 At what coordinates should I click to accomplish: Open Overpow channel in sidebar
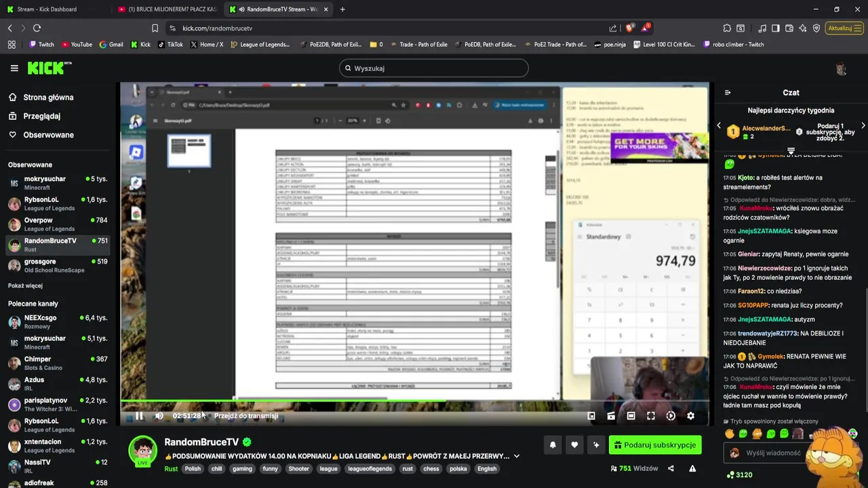tap(58, 224)
